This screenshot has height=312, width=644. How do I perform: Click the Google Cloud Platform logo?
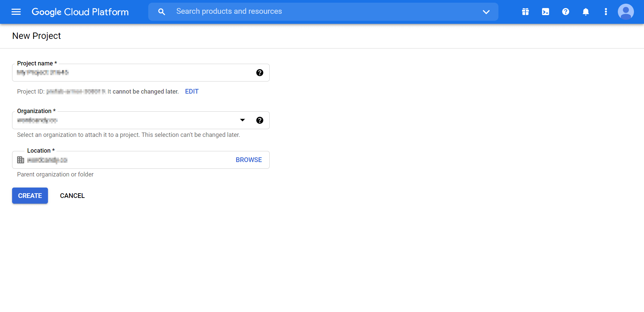[80, 12]
